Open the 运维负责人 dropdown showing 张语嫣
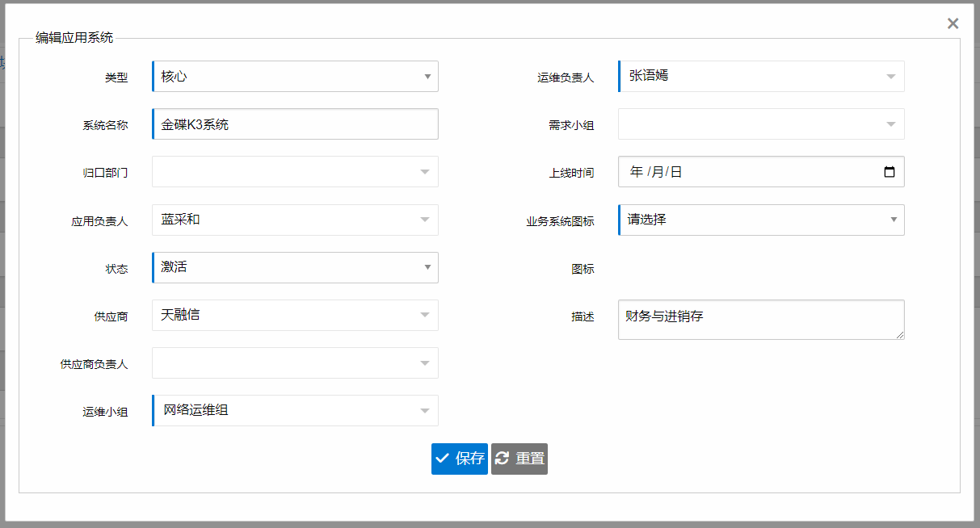The width and height of the screenshot is (980, 528). [761, 77]
